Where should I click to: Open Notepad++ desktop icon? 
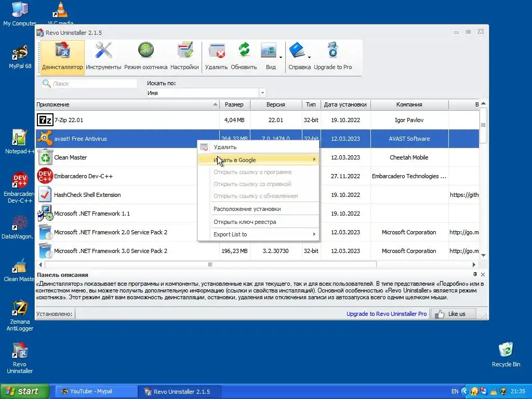pyautogui.click(x=20, y=142)
